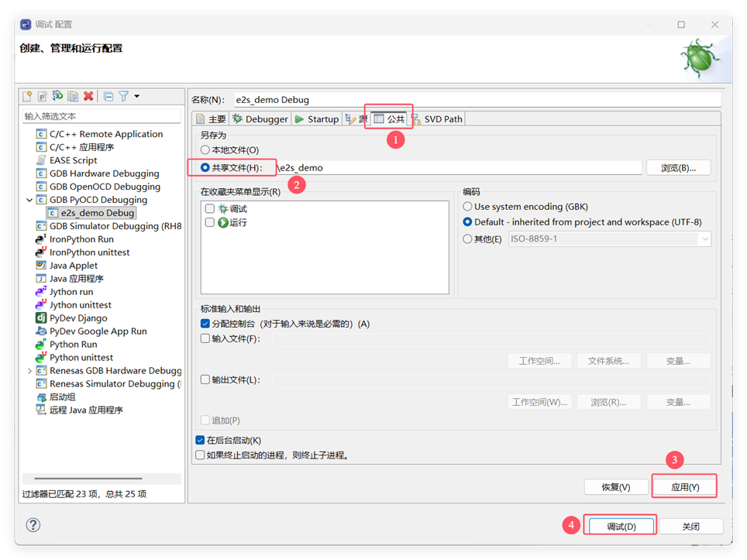747x560 pixels.
Task: Click the duplicate configuration icon
Action: [73, 96]
